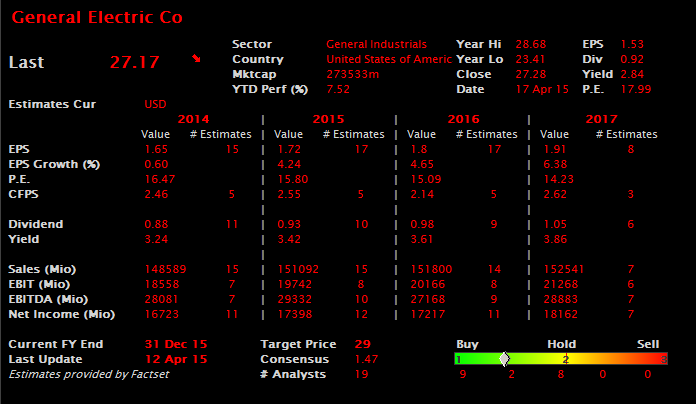696x404 pixels.
Task: Click the target price 29
Action: [363, 344]
